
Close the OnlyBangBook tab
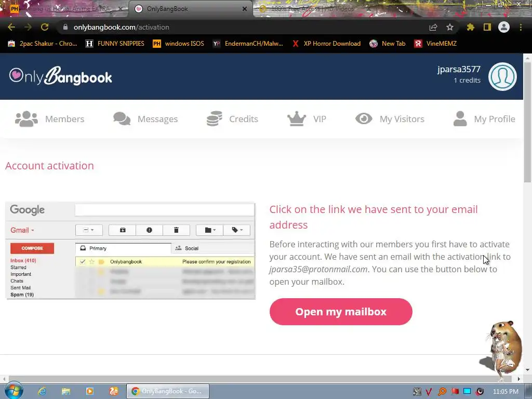[245, 9]
